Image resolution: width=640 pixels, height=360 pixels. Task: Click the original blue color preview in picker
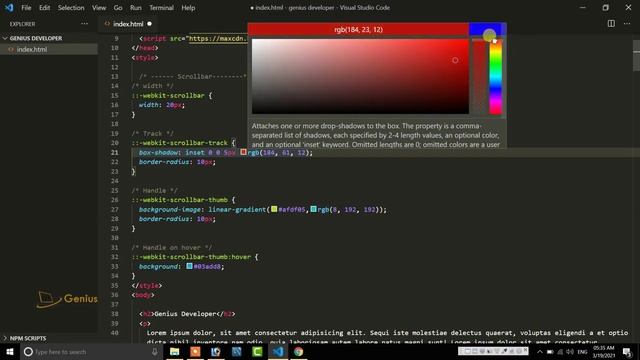[x=487, y=29]
